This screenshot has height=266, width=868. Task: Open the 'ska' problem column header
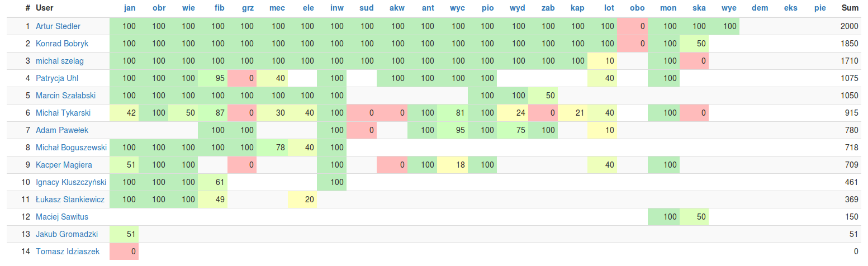[x=699, y=8]
